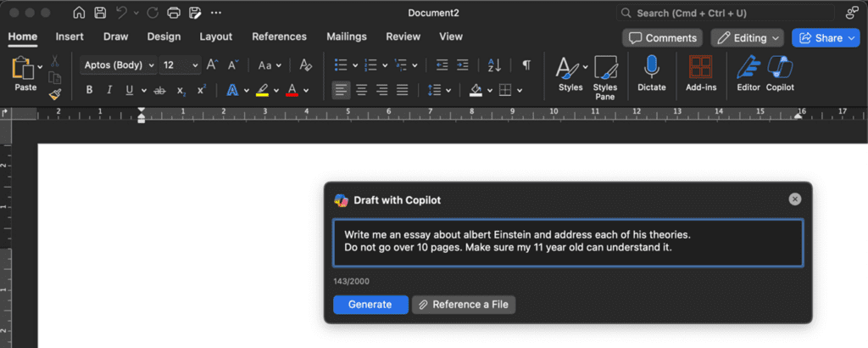Open the undo history dropdown arrow
This screenshot has height=348, width=868.
coord(136,13)
